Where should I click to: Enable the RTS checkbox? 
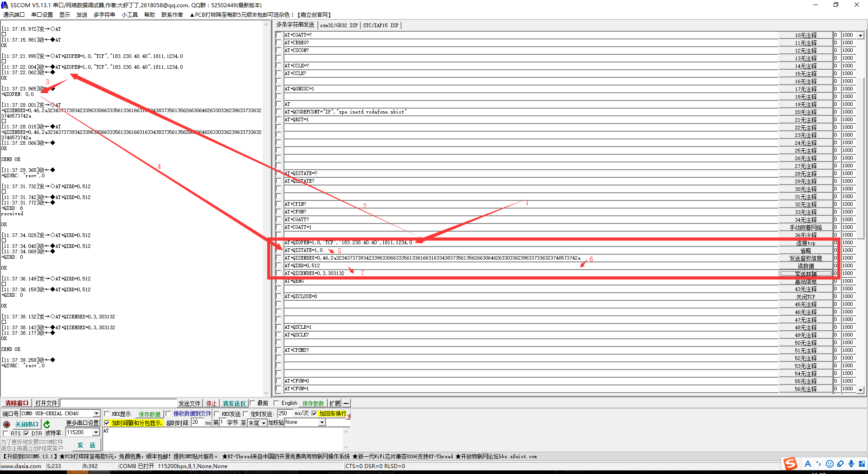[6, 433]
